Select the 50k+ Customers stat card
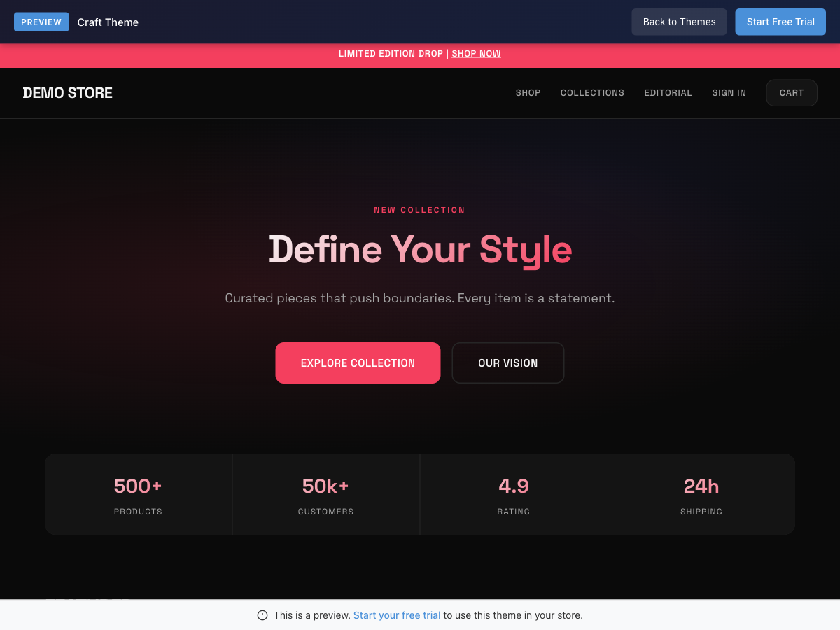The image size is (840, 630). tap(325, 494)
